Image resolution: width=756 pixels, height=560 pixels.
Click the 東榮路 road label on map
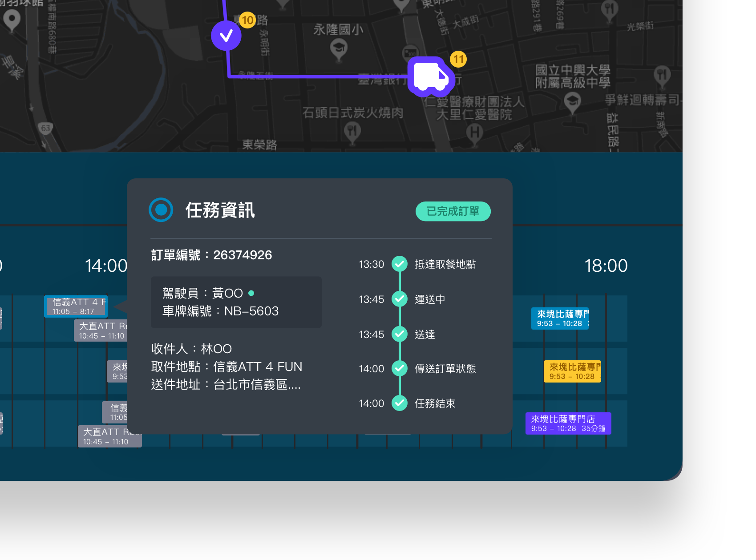pos(259,145)
